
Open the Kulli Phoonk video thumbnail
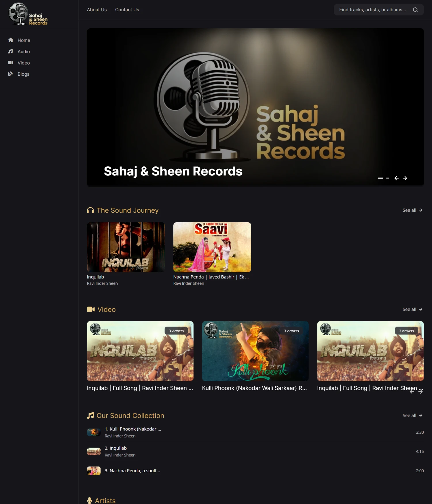tap(255, 351)
